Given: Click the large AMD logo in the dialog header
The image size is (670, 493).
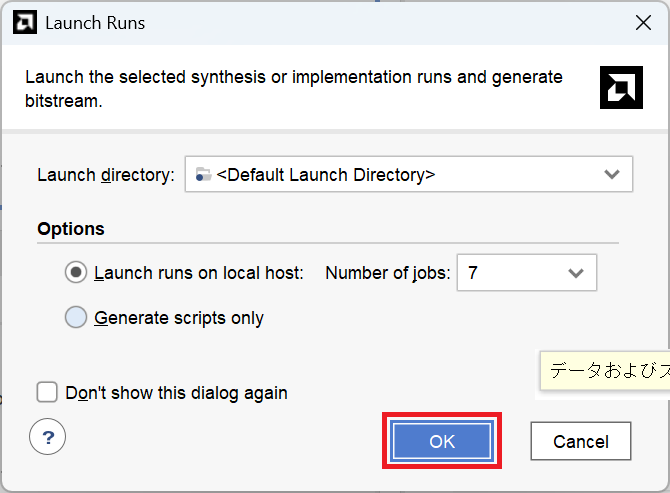Looking at the screenshot, I should coord(621,88).
